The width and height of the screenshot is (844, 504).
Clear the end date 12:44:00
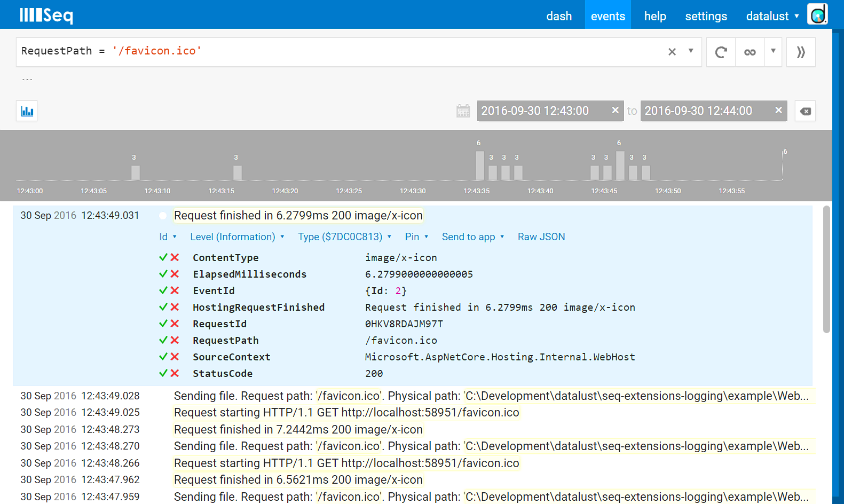(x=778, y=110)
